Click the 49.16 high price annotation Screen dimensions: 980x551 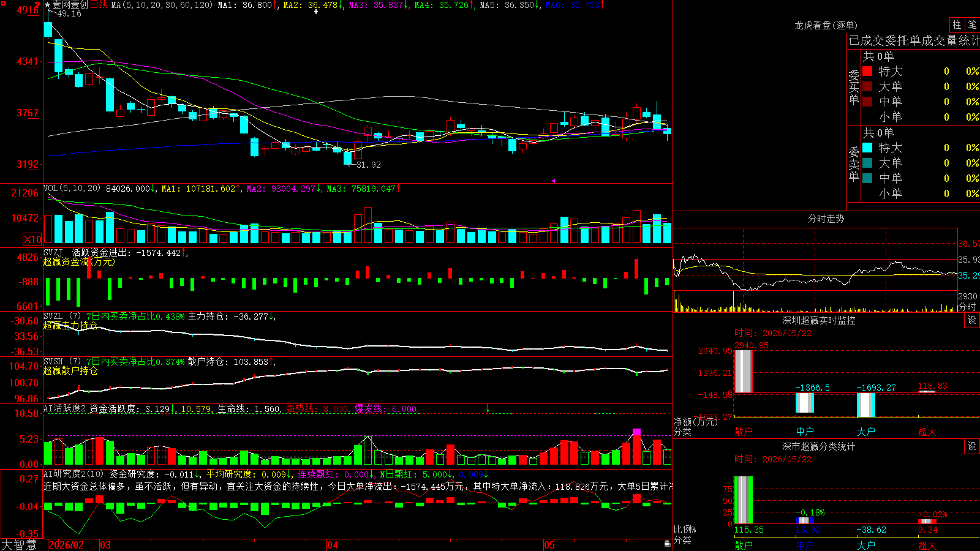click(x=69, y=13)
